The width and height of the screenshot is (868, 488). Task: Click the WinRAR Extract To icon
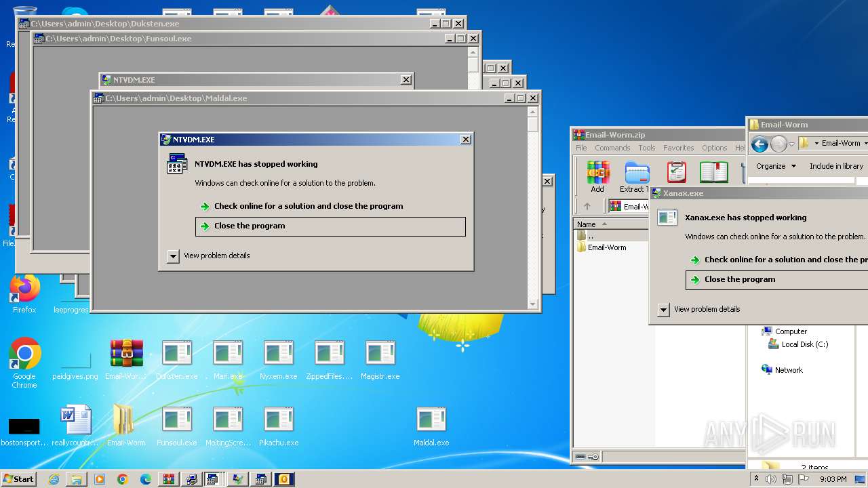(636, 177)
